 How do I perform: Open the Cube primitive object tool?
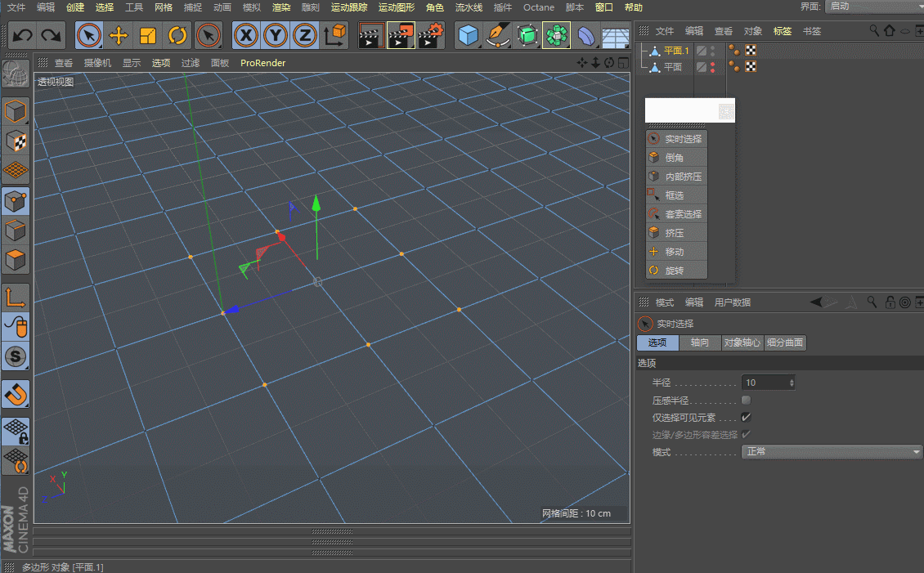[x=468, y=35]
